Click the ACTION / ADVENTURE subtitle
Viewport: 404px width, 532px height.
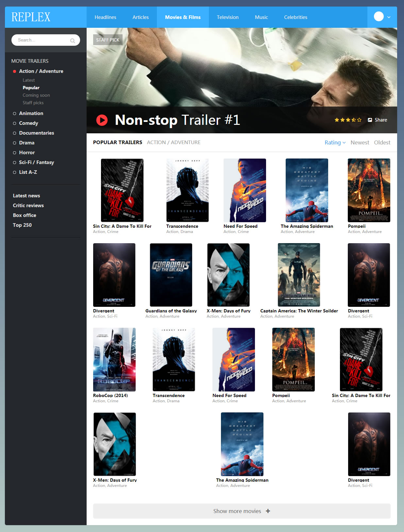[x=174, y=142]
